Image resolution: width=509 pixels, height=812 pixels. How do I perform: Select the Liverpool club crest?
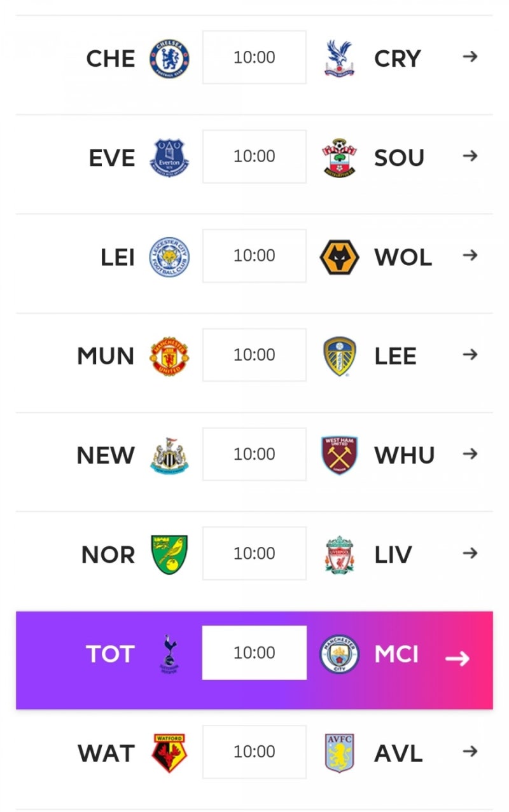pos(339,554)
